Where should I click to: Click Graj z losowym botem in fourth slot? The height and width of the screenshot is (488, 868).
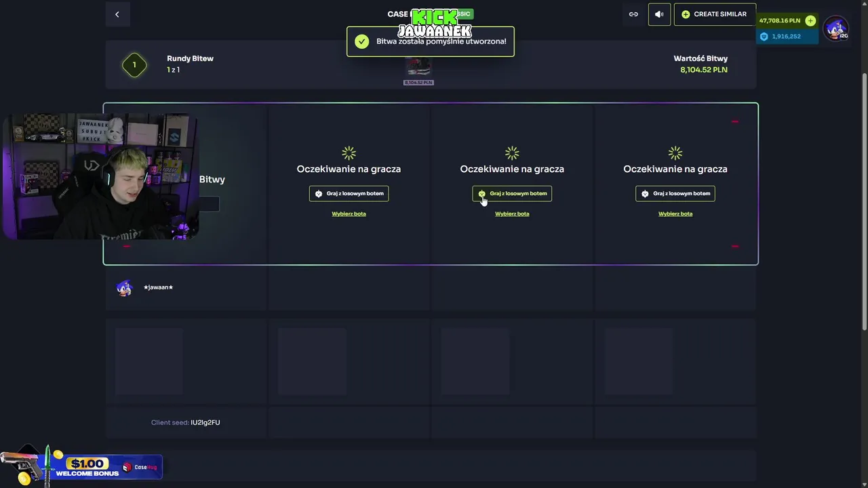675,193
